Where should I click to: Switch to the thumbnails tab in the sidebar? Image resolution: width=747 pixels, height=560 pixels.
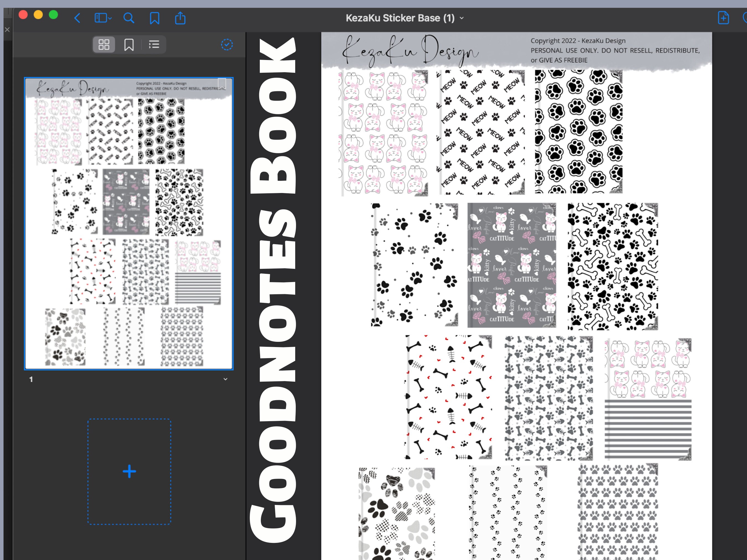[104, 44]
